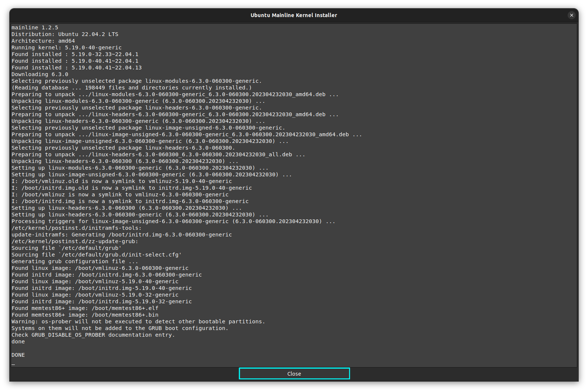Click 'Found initrd image: /boot/initrd.img-5.19.0-40-generic'
Image resolution: width=588 pixels, height=392 pixels.
coord(102,288)
